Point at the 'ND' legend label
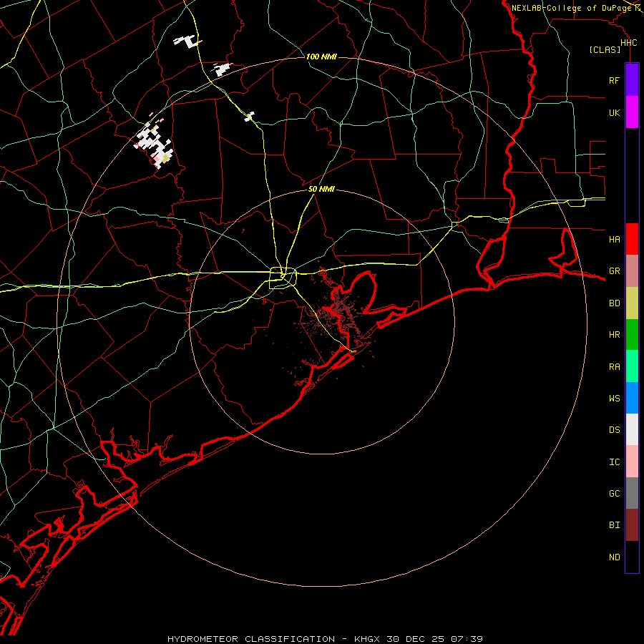644x644 pixels. 614,557
